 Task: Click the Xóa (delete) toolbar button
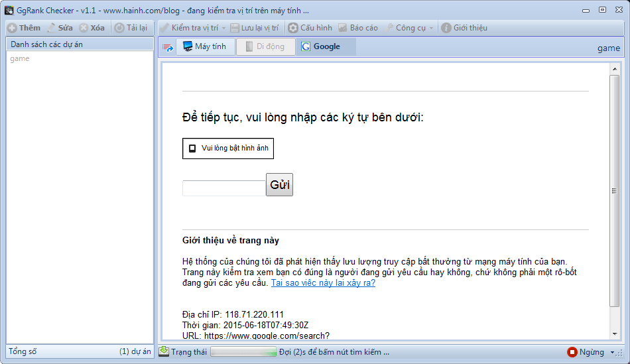point(92,28)
